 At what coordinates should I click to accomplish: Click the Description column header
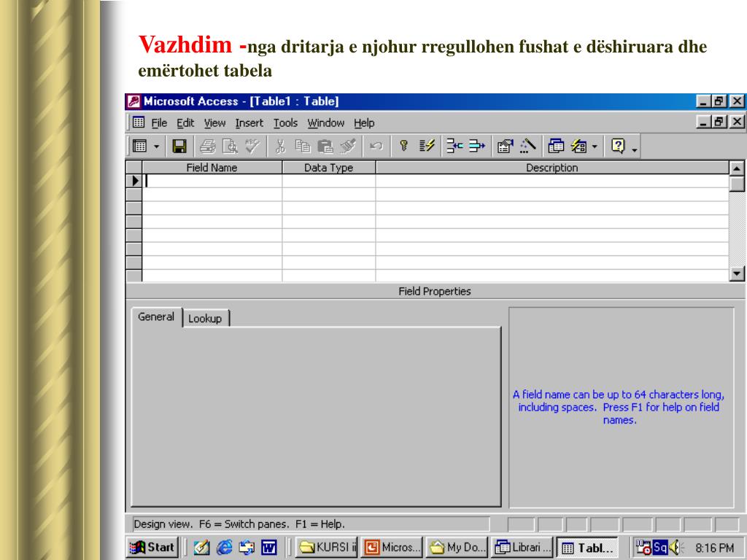pos(552,168)
